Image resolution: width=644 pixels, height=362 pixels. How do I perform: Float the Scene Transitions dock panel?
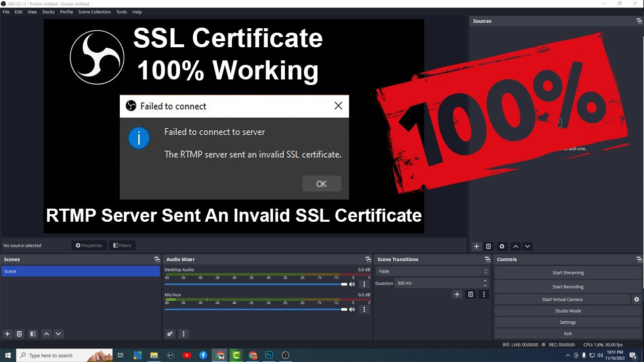click(487, 259)
